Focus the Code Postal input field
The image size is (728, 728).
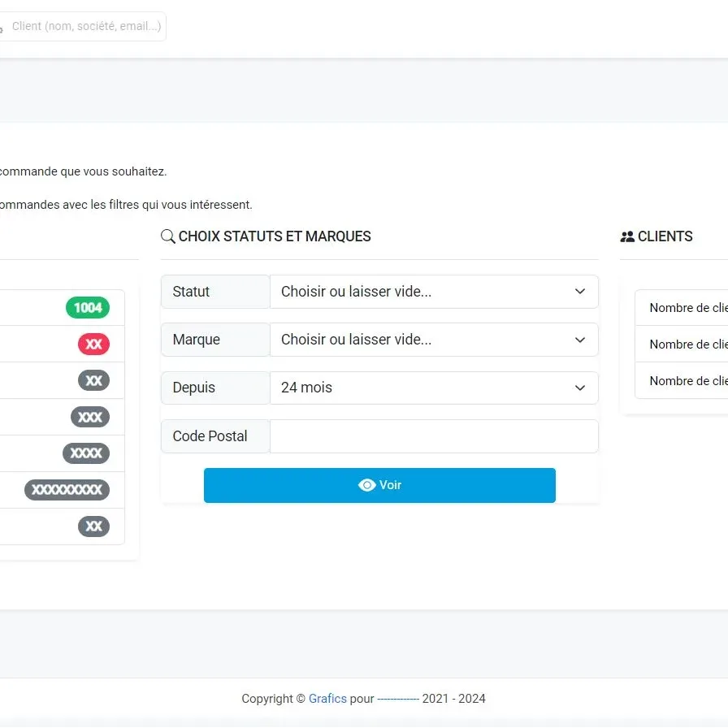pyautogui.click(x=434, y=436)
